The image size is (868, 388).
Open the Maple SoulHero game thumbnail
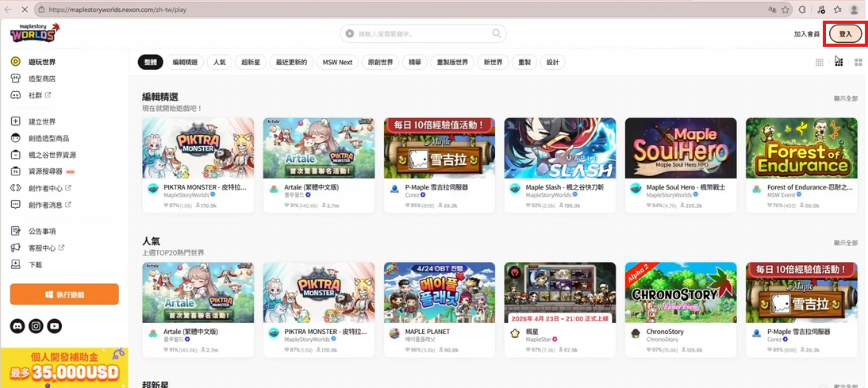tap(681, 148)
